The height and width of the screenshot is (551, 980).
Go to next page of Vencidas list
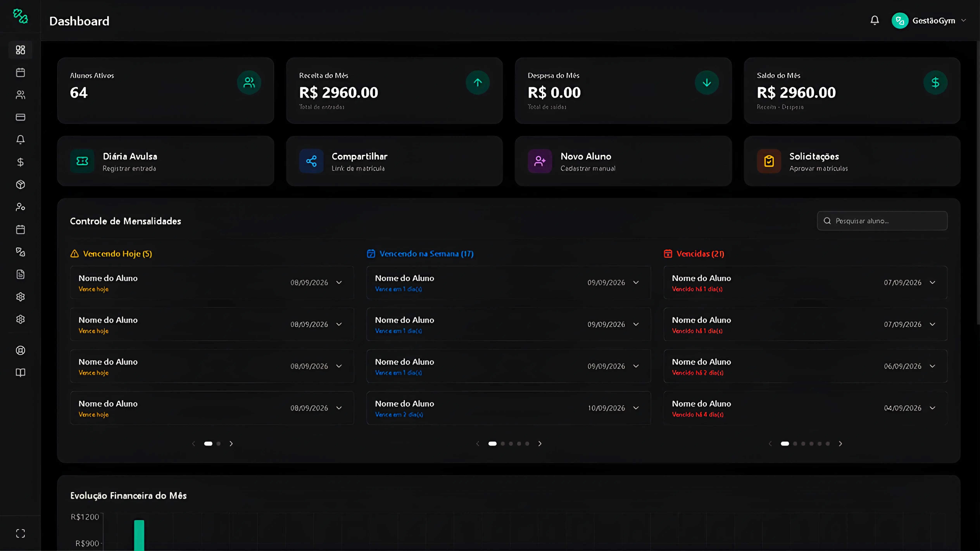840,444
